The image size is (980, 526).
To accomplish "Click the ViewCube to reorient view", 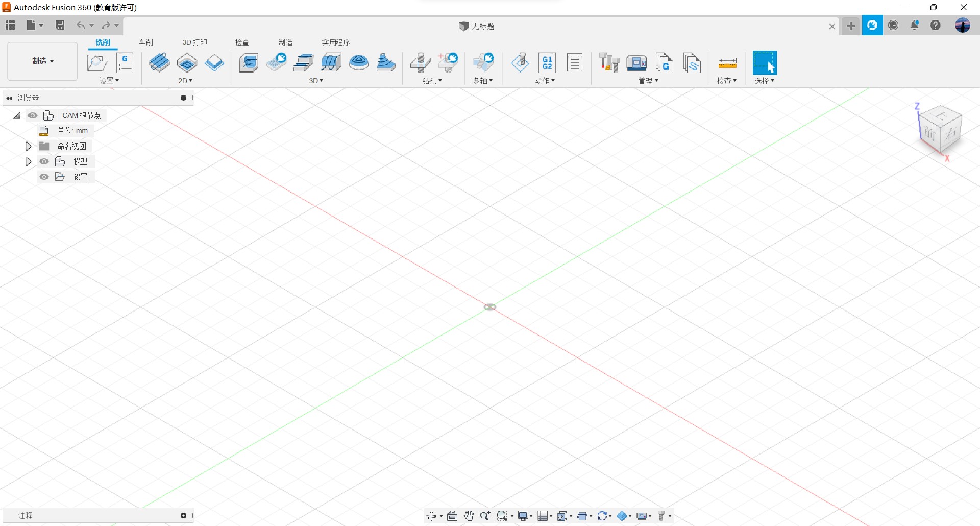I will tap(941, 129).
